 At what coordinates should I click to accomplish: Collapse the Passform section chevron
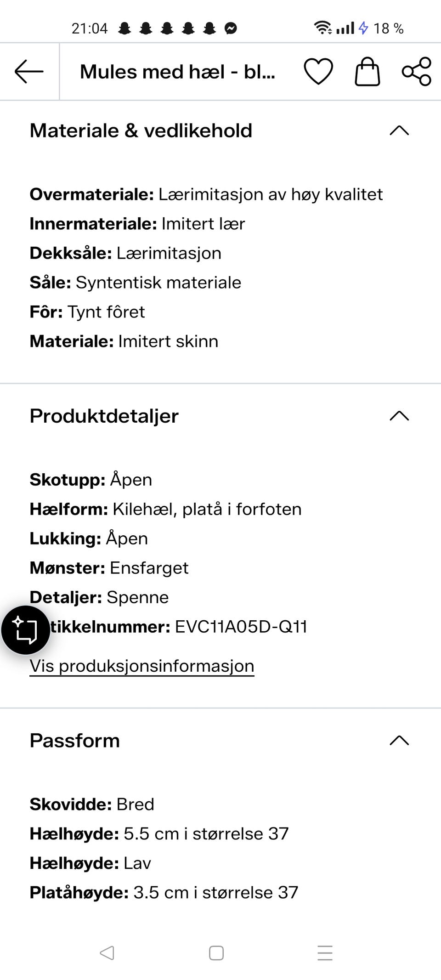[x=399, y=740]
